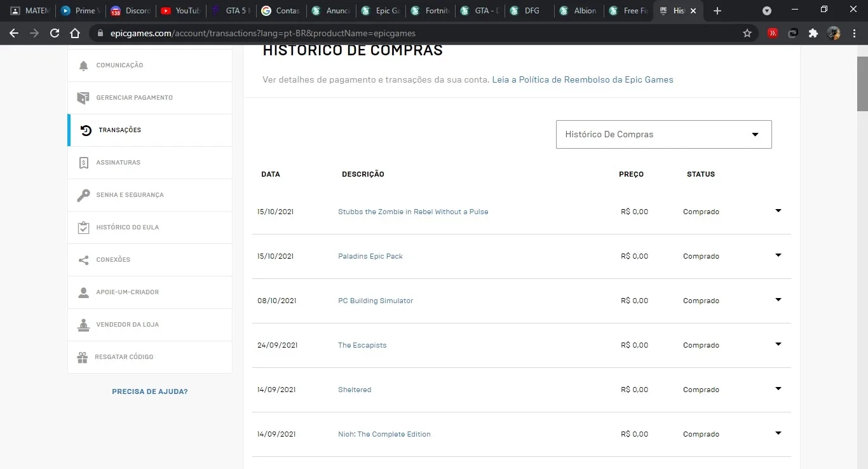Reload the page with the refresh icon
Viewport: 868px width, 469px height.
55,33
